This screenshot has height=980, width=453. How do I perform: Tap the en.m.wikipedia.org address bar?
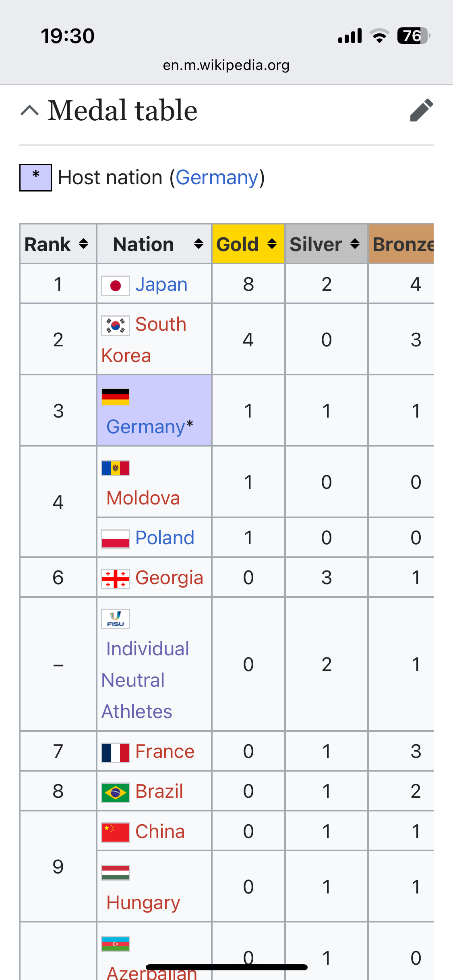(226, 65)
